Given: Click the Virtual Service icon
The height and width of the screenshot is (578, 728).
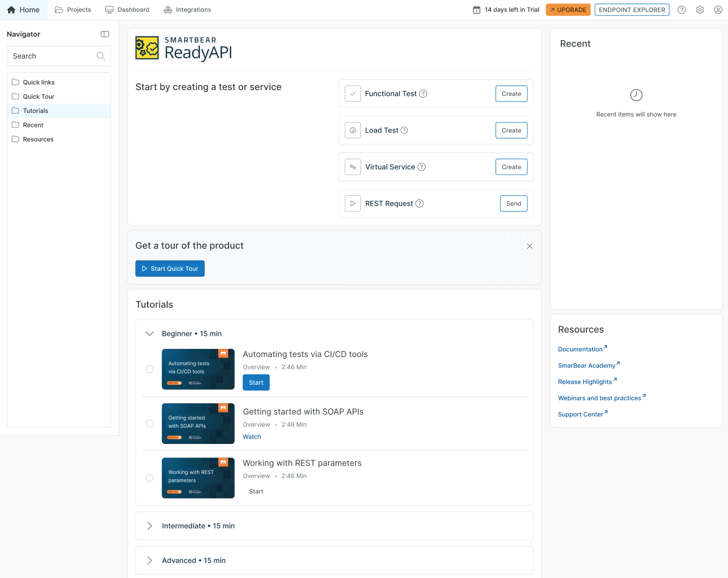Looking at the screenshot, I should [x=353, y=167].
